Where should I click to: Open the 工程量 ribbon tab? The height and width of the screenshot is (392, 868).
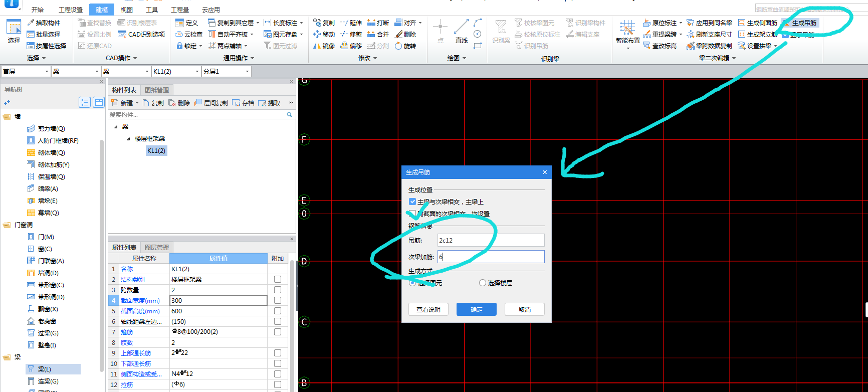[180, 10]
